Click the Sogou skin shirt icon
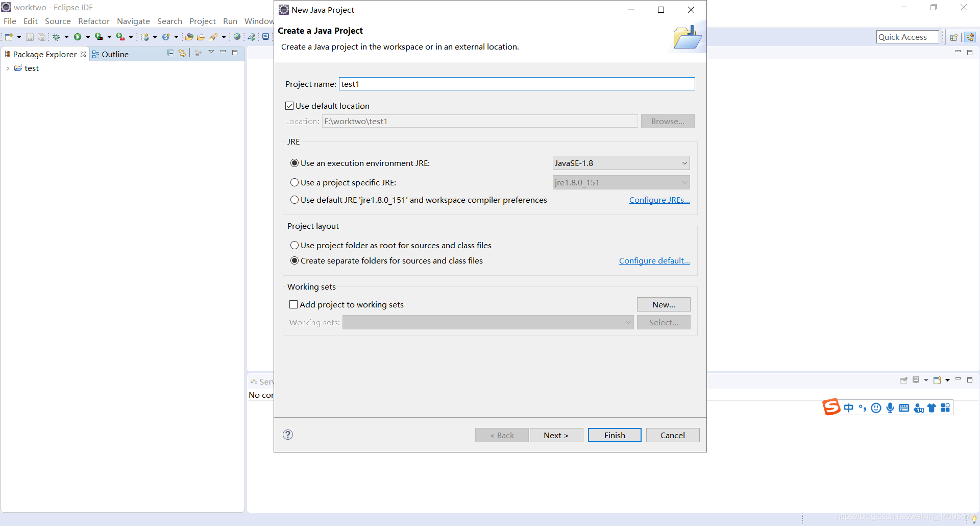The image size is (980, 526). 932,408
